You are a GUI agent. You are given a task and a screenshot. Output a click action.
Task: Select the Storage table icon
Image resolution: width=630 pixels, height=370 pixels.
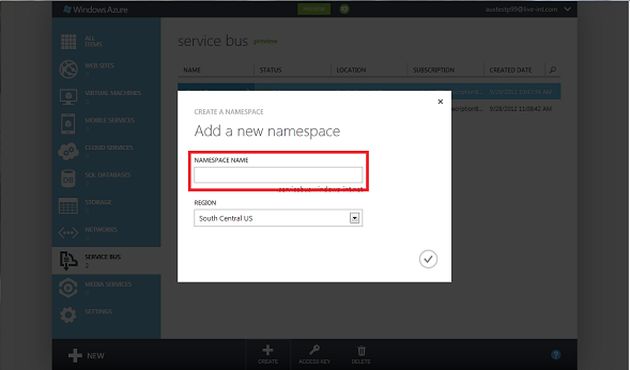[x=68, y=206]
